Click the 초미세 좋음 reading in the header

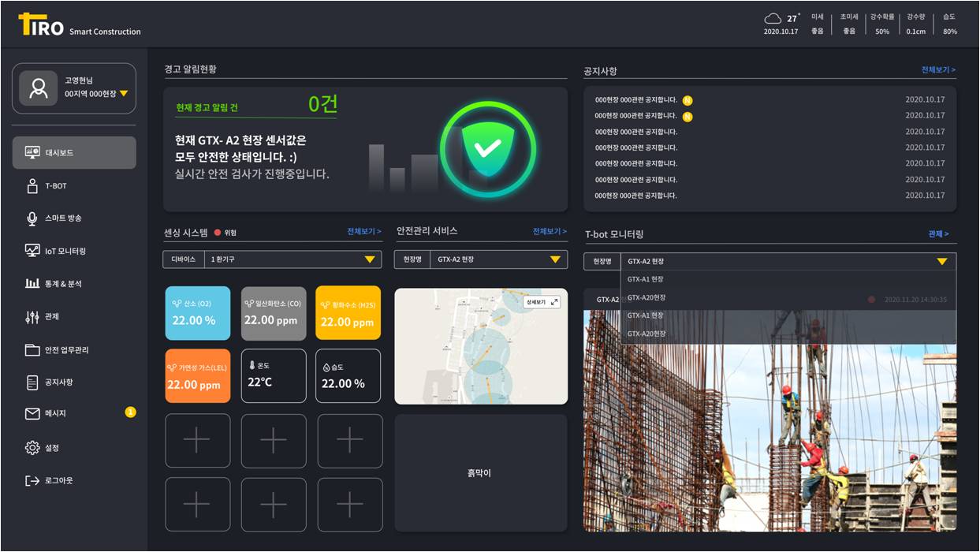(x=848, y=24)
